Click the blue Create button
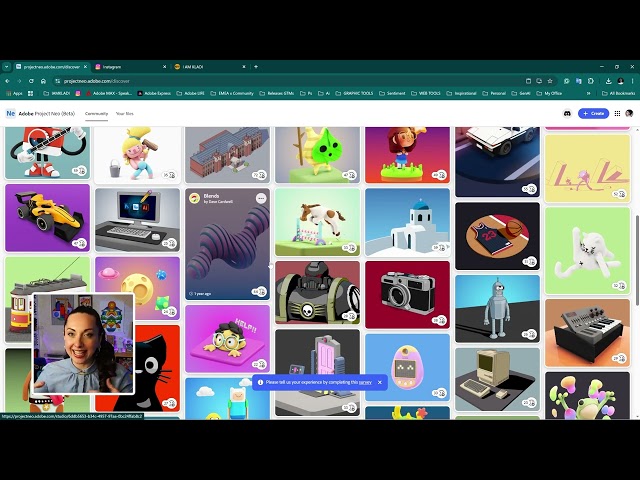The width and height of the screenshot is (640, 480). click(x=593, y=113)
